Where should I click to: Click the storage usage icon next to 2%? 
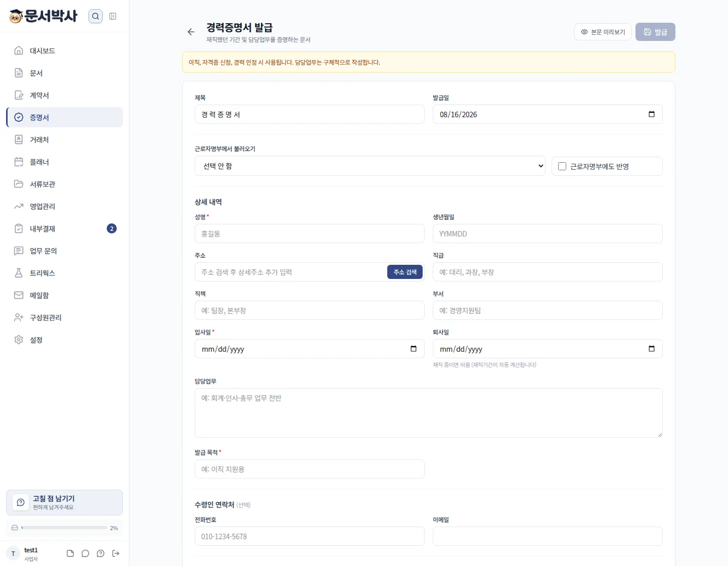click(x=15, y=528)
